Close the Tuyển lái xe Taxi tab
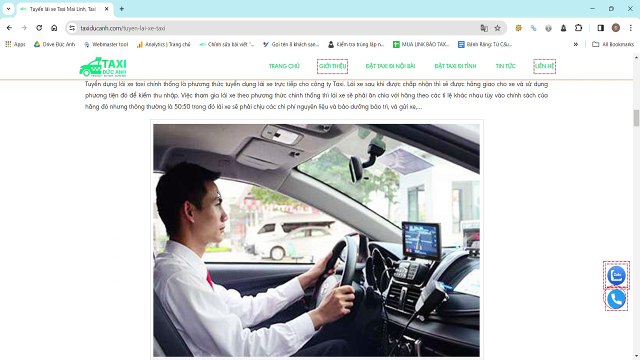This screenshot has width=640, height=360. point(107,9)
